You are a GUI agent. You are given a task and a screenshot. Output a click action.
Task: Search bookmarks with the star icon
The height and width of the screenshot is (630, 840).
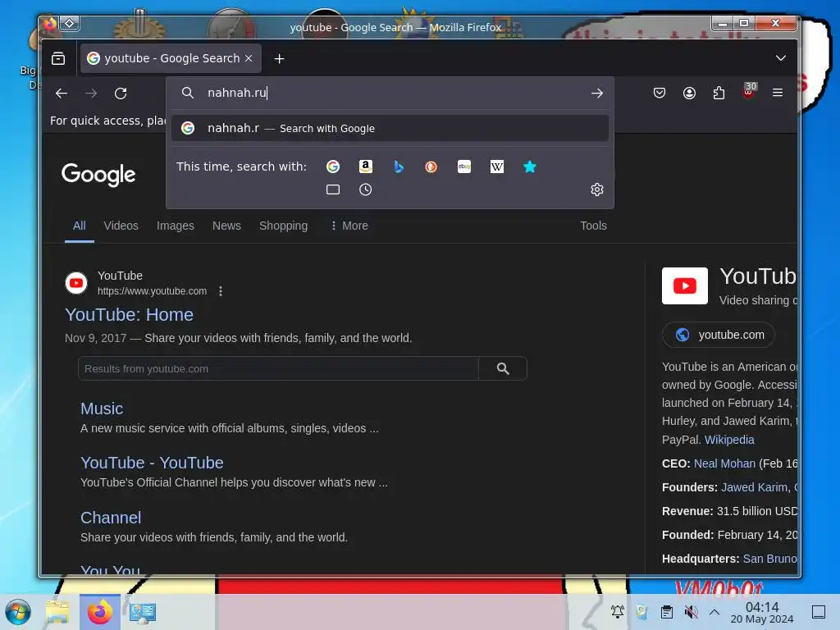(529, 167)
